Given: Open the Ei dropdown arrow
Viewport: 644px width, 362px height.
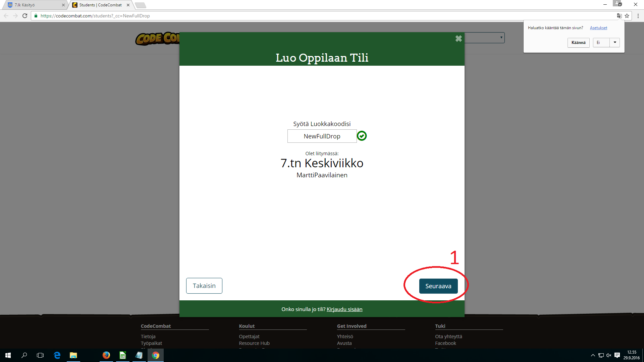Looking at the screenshot, I should [x=614, y=43].
